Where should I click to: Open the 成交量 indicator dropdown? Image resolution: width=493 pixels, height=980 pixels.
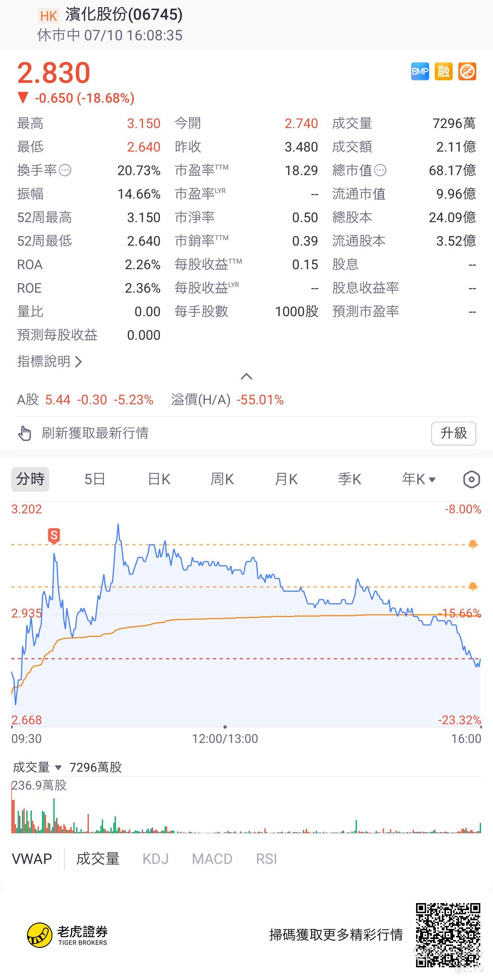point(37,767)
